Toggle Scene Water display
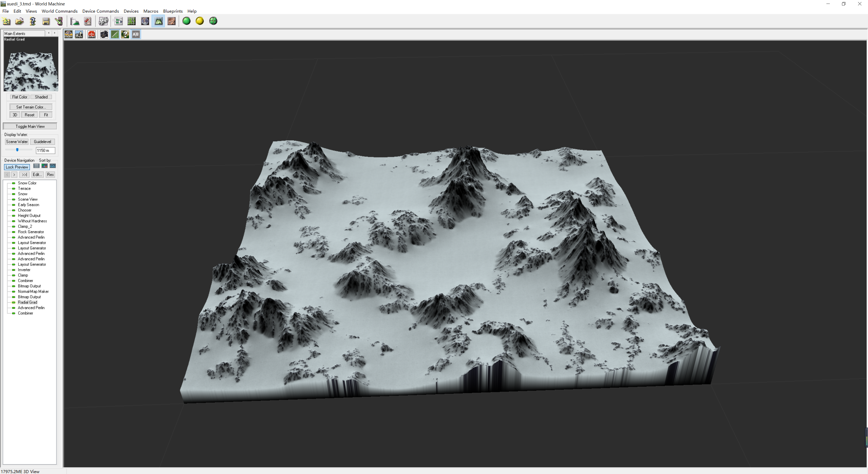This screenshot has height=474, width=868. click(x=17, y=142)
